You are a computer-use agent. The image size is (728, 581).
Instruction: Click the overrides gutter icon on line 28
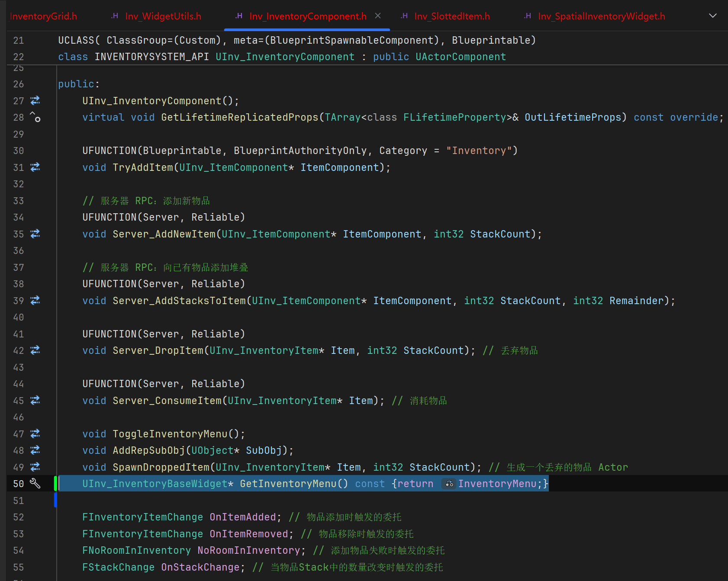pos(35,117)
